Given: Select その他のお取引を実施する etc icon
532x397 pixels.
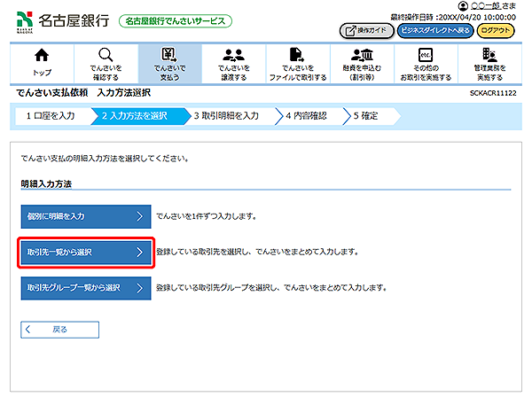Looking at the screenshot, I should pyautogui.click(x=424, y=57).
